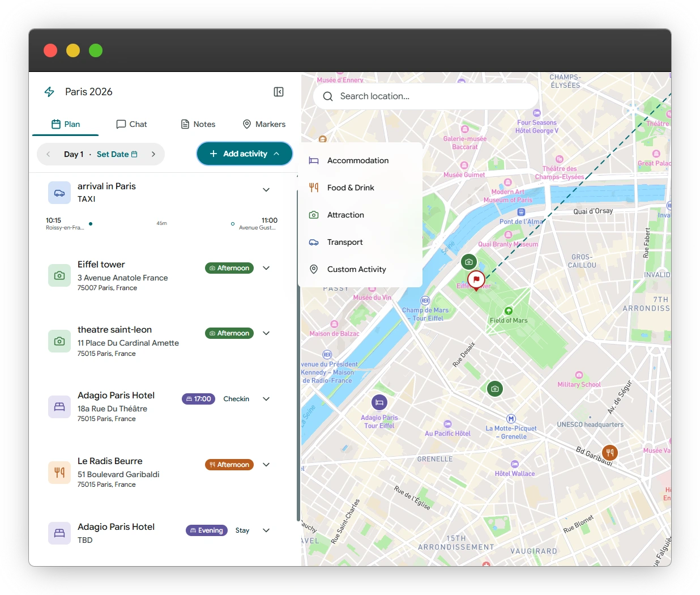The image size is (700, 595).
Task: Click the fork and knife icon for Le Radis Beurre
Action: 59,473
